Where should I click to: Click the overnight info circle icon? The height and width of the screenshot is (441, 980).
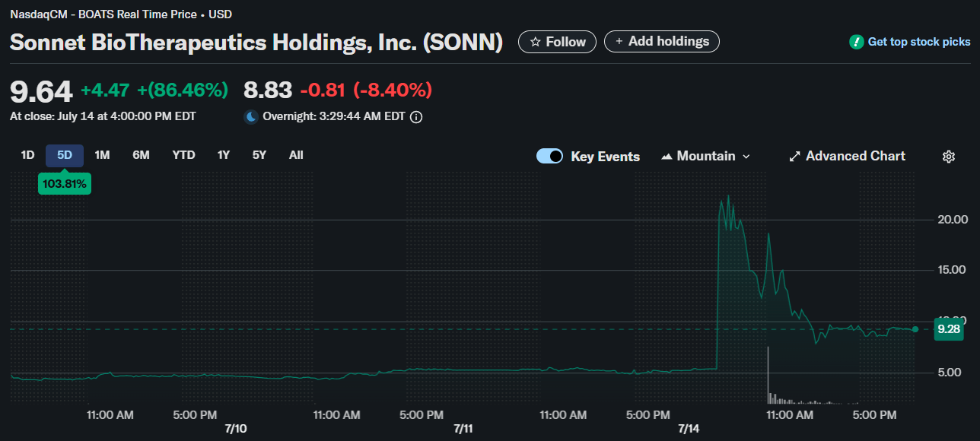(416, 117)
